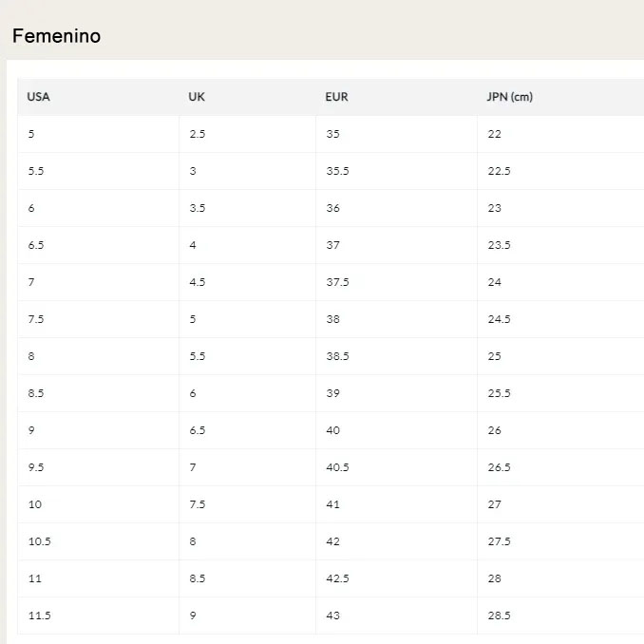
Task: Click UK size 4.5 cell
Action: [247, 282]
